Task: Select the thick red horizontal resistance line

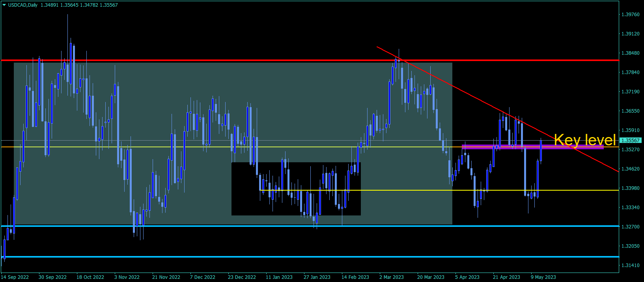Action: pos(310,60)
